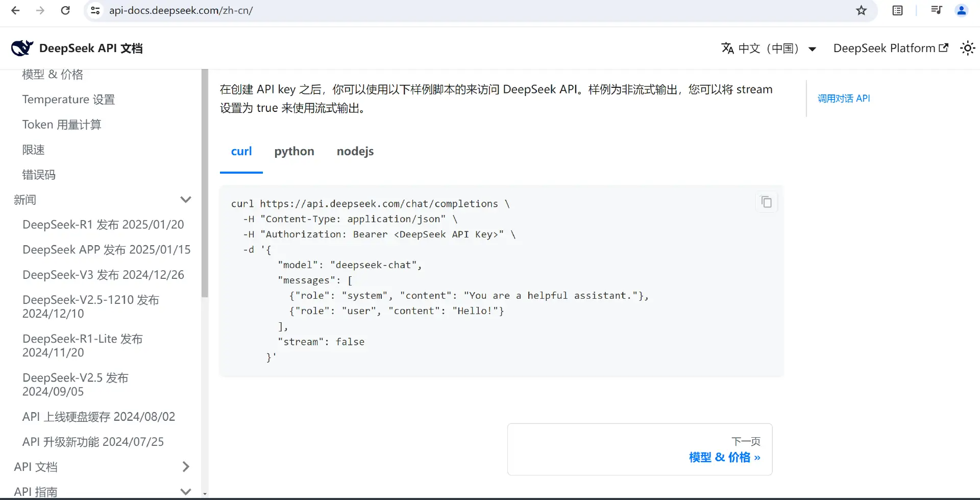Open API 上线硬盘缓存 2024/08/02 news
Viewport: 980px width, 500px height.
pos(99,417)
